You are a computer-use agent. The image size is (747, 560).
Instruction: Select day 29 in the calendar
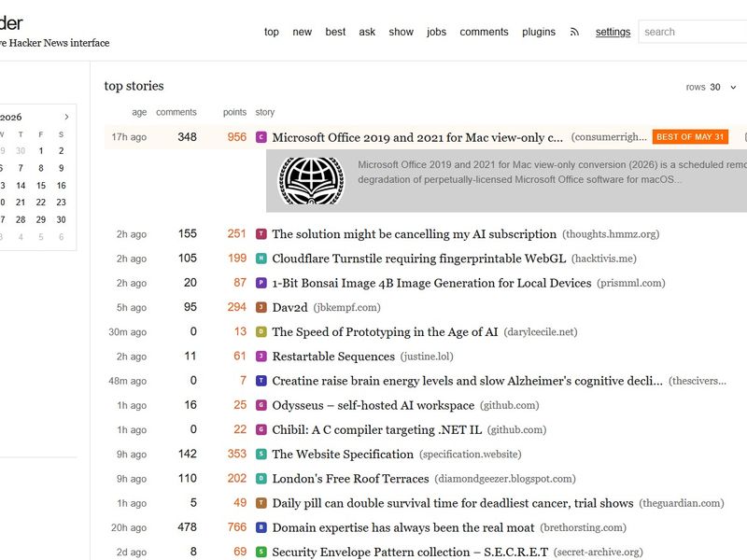click(41, 219)
